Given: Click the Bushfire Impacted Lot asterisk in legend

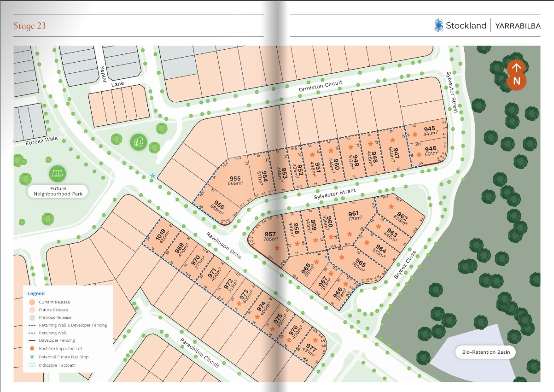Looking at the screenshot, I should pyautogui.click(x=32, y=349).
